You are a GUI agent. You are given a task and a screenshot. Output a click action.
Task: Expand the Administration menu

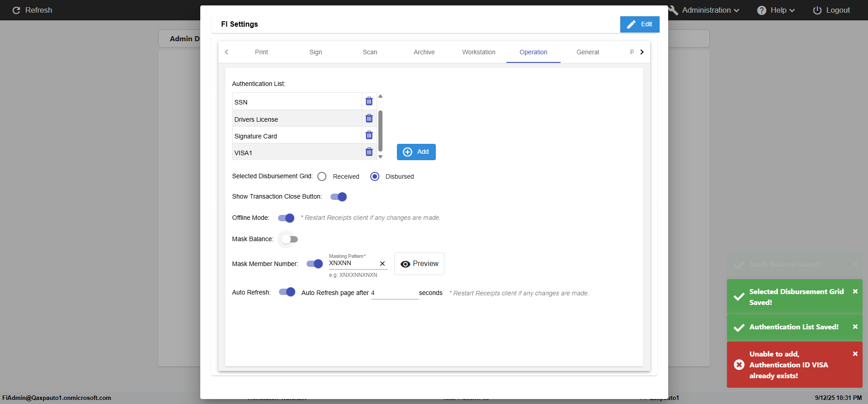pyautogui.click(x=710, y=10)
